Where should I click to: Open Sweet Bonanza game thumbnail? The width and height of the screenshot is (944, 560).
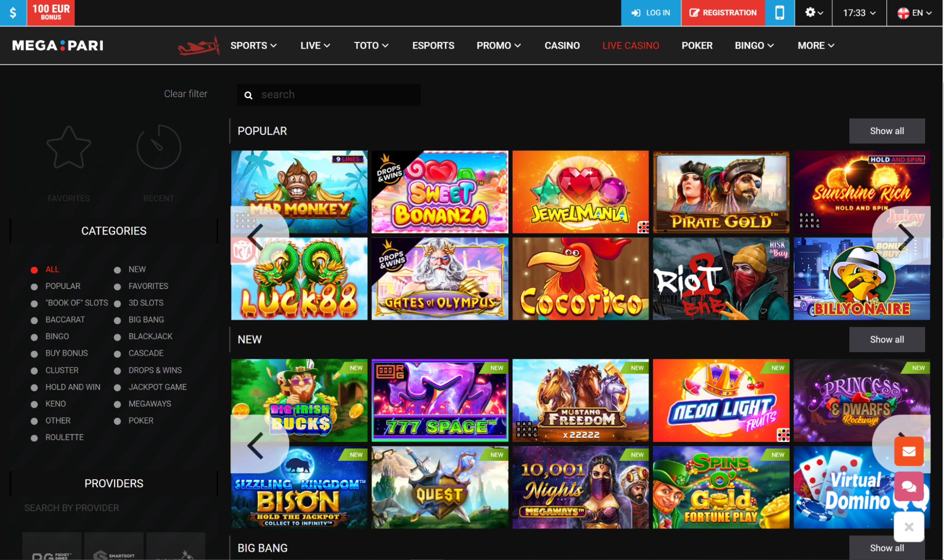(x=440, y=192)
